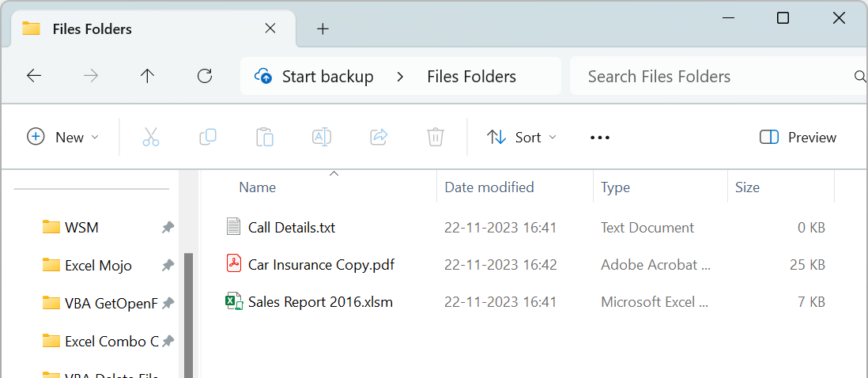Viewport: 868px width, 378px height.
Task: Refresh the Files Folders view
Action: (x=205, y=76)
